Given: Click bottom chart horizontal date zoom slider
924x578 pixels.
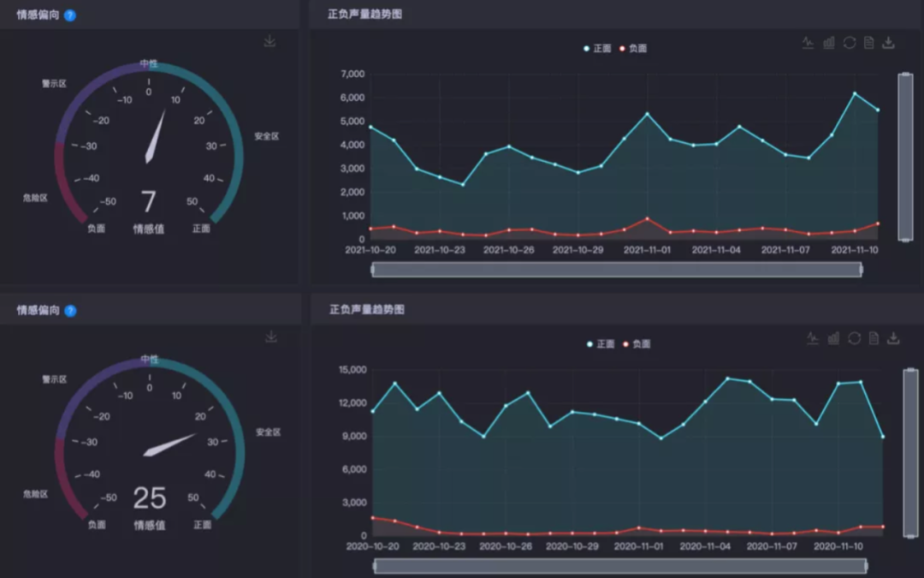Looking at the screenshot, I should coord(619,566).
